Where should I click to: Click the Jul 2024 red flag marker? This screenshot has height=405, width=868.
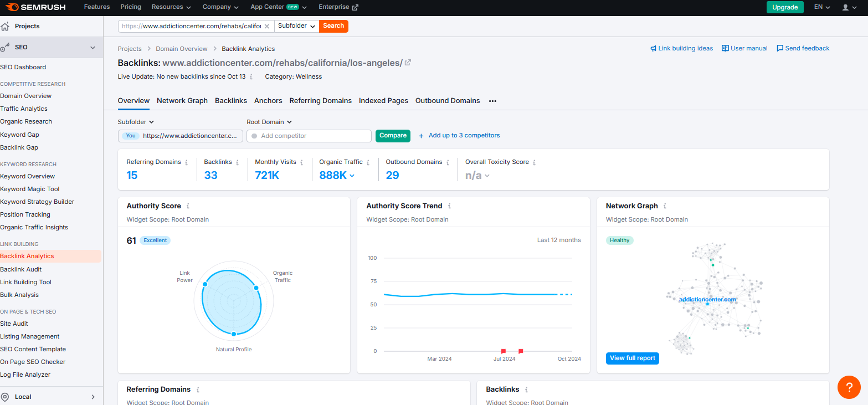504,351
